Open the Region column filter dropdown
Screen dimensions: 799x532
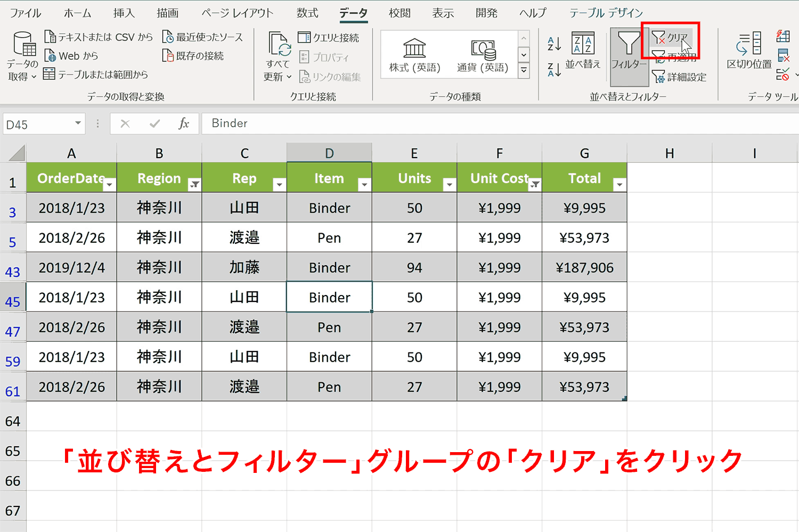pyautogui.click(x=194, y=184)
